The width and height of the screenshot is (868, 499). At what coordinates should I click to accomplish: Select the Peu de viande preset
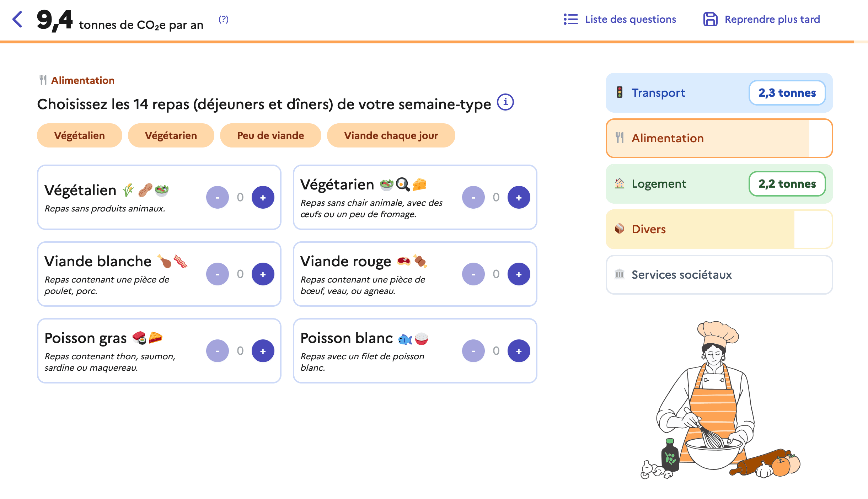click(271, 135)
